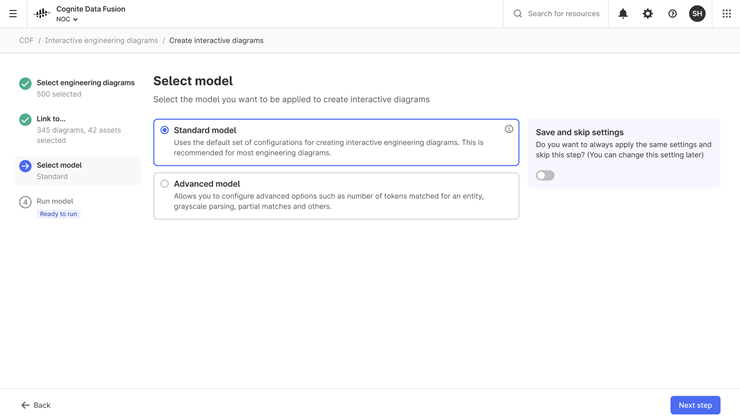Open the SH user avatar menu

pos(697,14)
